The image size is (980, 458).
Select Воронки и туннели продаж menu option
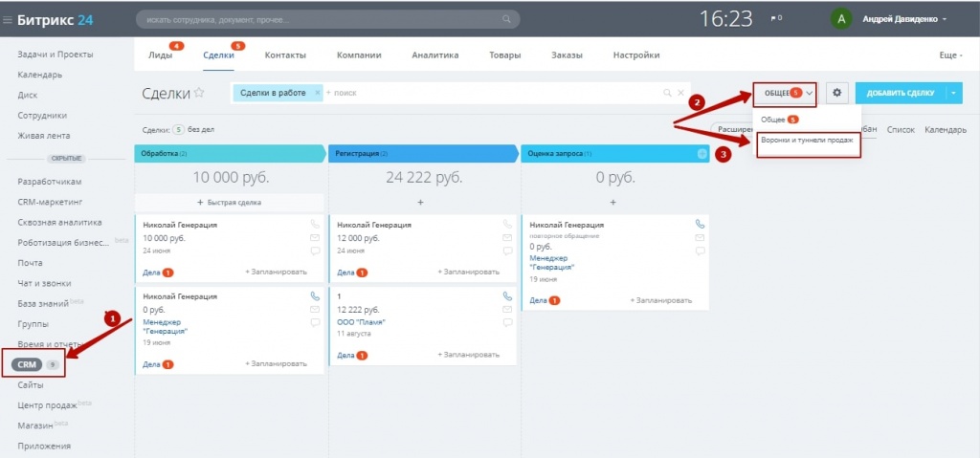pos(806,140)
